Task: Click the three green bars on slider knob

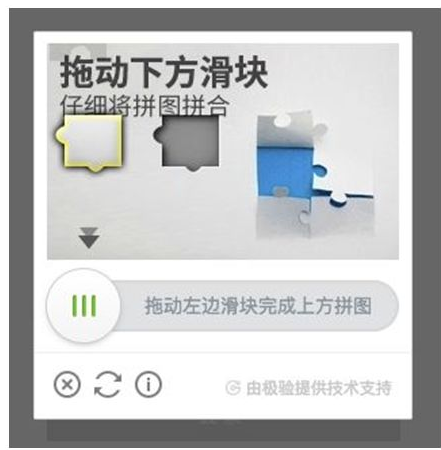Action: [84, 305]
